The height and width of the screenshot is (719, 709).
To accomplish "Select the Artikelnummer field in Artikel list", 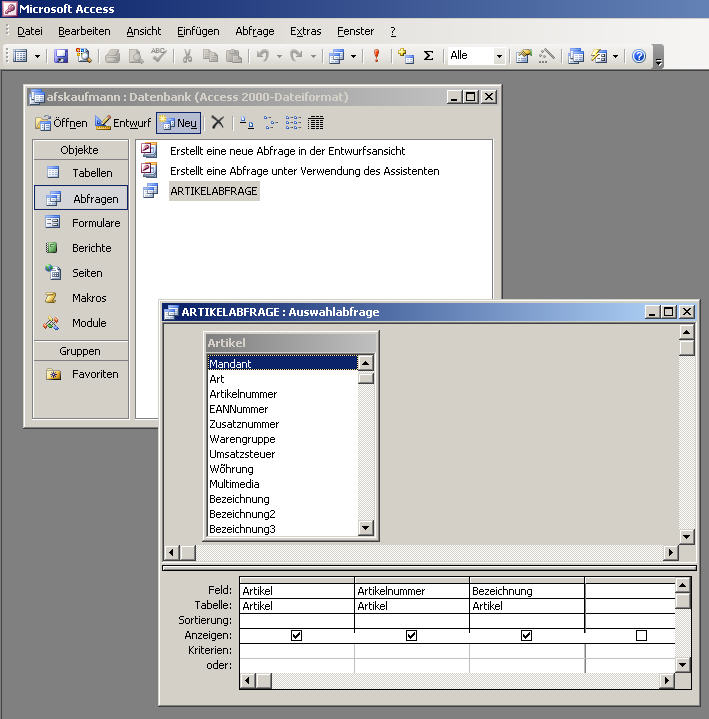I will coord(282,394).
